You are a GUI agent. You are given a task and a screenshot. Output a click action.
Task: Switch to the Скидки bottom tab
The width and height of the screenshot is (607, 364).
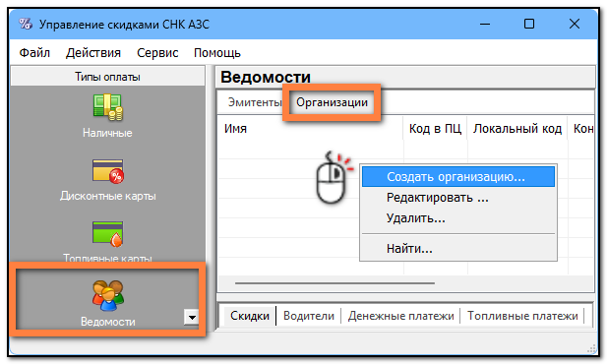pyautogui.click(x=250, y=316)
